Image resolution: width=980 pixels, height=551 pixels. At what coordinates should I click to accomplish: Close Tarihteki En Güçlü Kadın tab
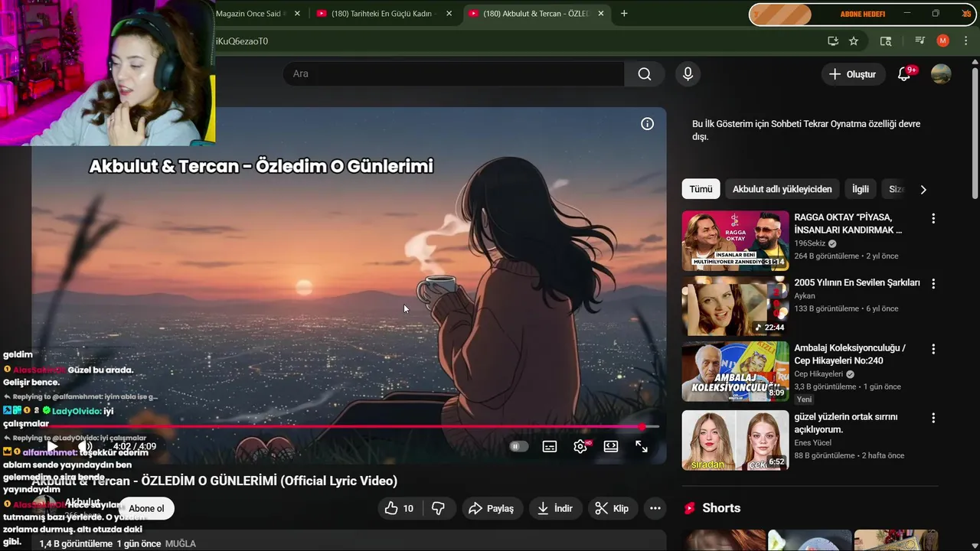click(449, 14)
